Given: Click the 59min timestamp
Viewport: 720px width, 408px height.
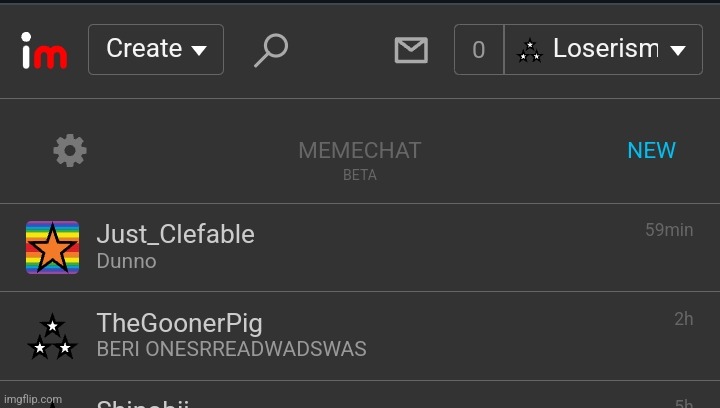Looking at the screenshot, I should (669, 230).
